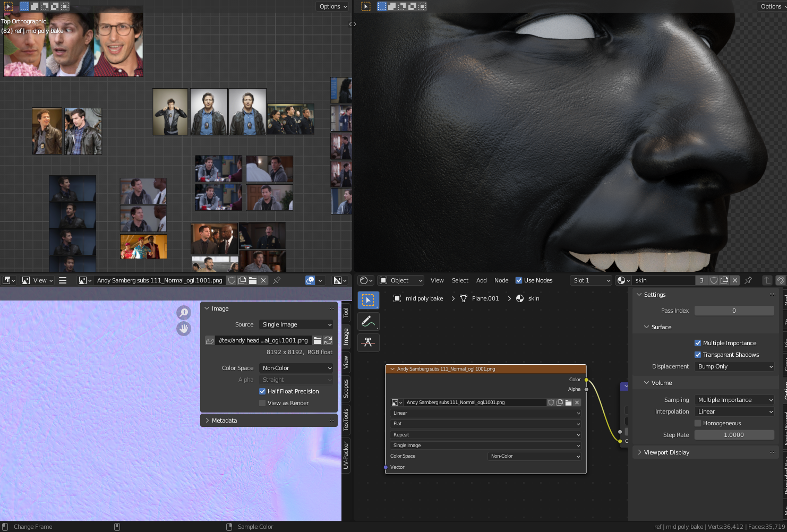Image resolution: width=787 pixels, height=532 pixels.
Task: Edit the skin material name field
Action: point(664,280)
